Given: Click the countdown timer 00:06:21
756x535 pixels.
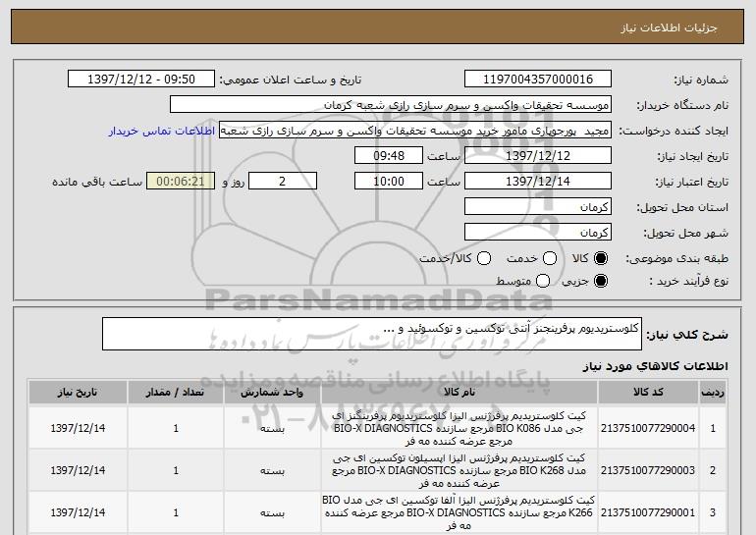Looking at the screenshot, I should [181, 182].
